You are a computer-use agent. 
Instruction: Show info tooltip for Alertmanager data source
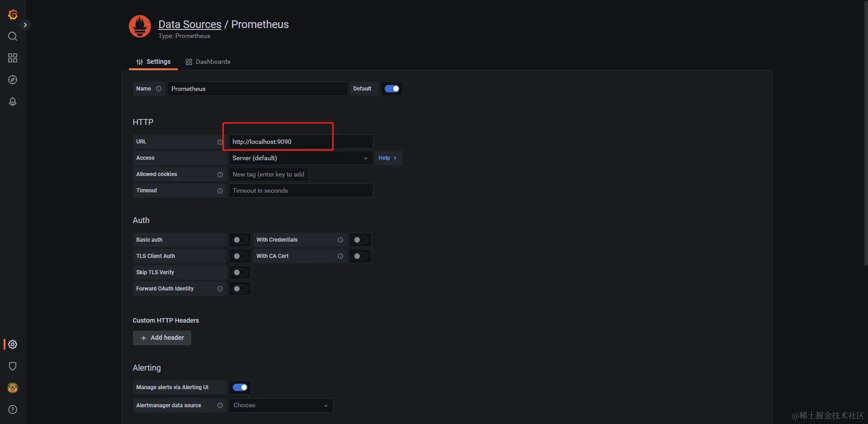[220, 405]
